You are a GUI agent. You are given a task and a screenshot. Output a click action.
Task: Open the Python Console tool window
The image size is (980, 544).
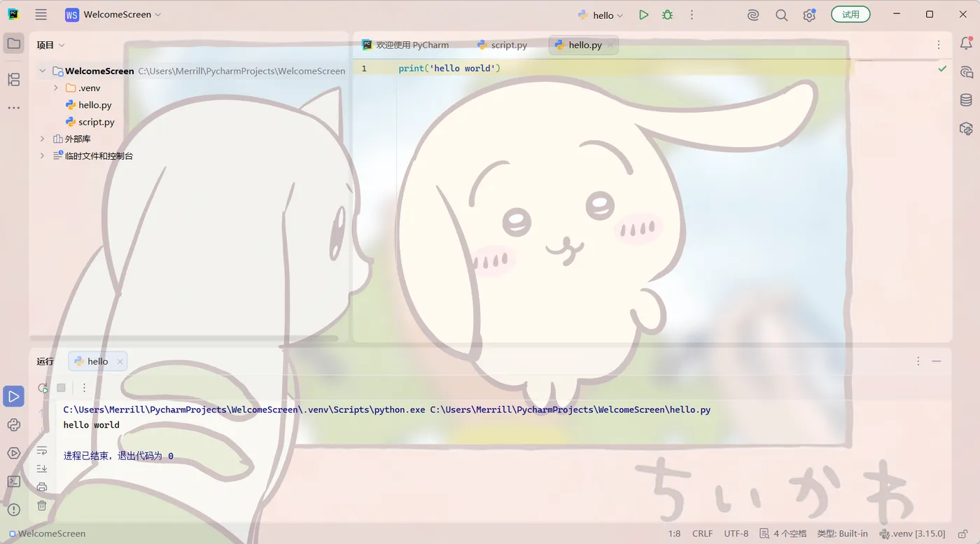point(13,425)
